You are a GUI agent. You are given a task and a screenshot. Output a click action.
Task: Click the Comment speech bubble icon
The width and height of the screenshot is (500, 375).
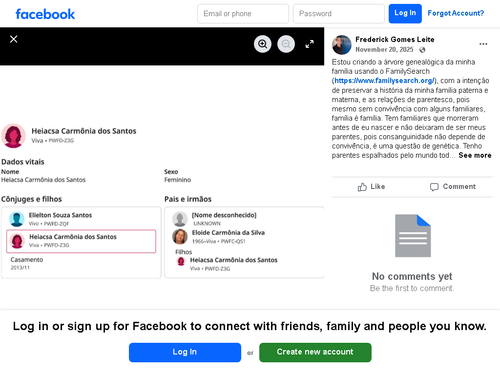pos(434,187)
